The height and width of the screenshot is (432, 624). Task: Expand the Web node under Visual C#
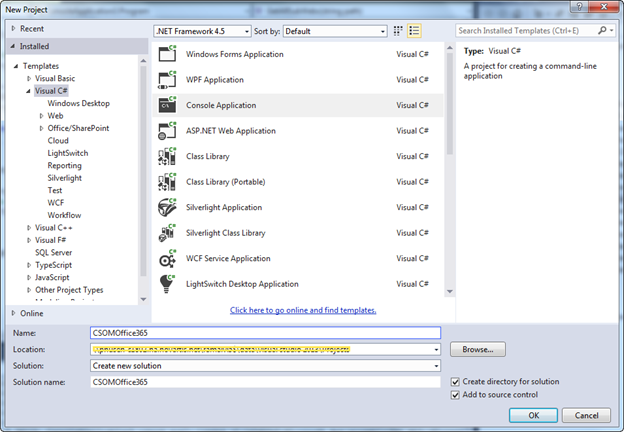[41, 116]
